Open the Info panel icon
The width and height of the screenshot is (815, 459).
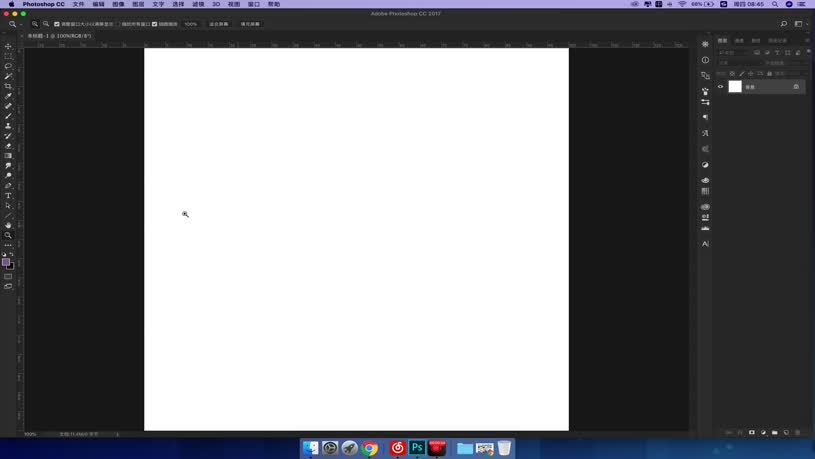click(705, 60)
